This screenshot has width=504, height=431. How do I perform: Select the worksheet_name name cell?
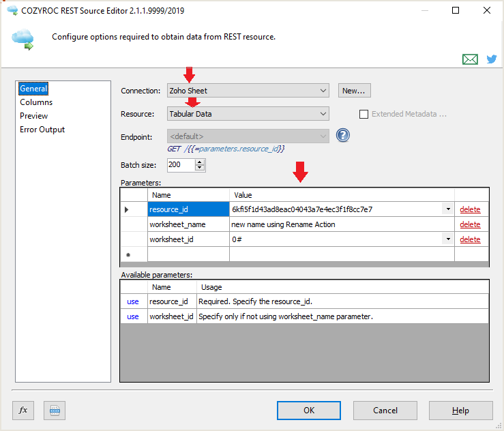point(188,224)
